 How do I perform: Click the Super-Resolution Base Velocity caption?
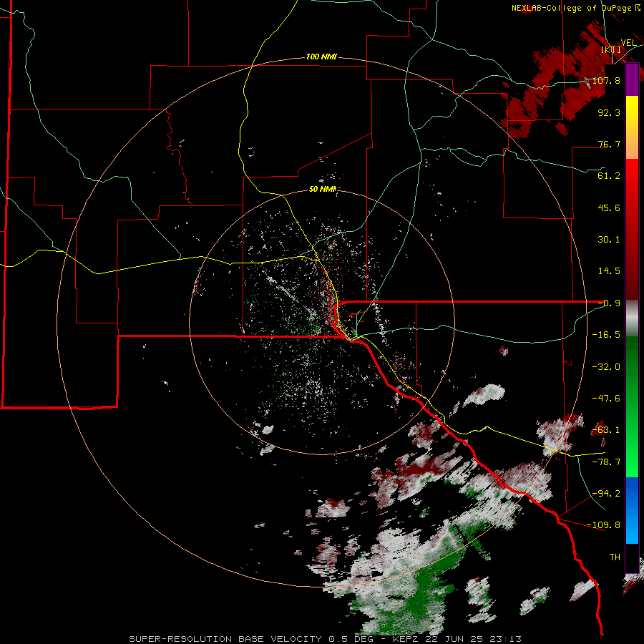pyautogui.click(x=326, y=639)
